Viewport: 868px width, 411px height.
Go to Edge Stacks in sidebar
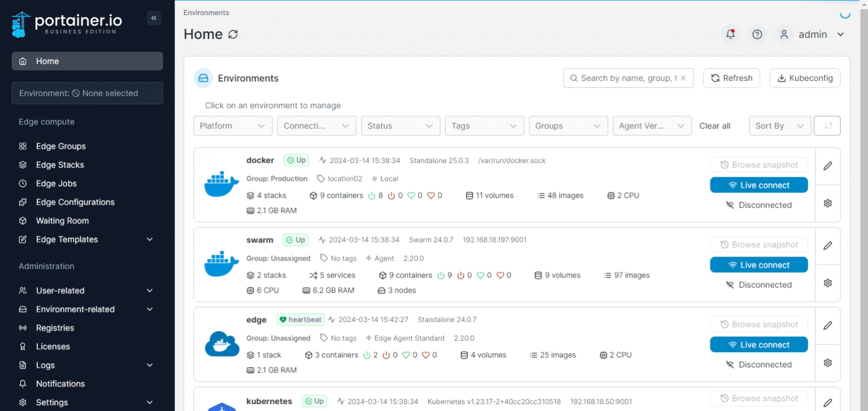tap(60, 165)
